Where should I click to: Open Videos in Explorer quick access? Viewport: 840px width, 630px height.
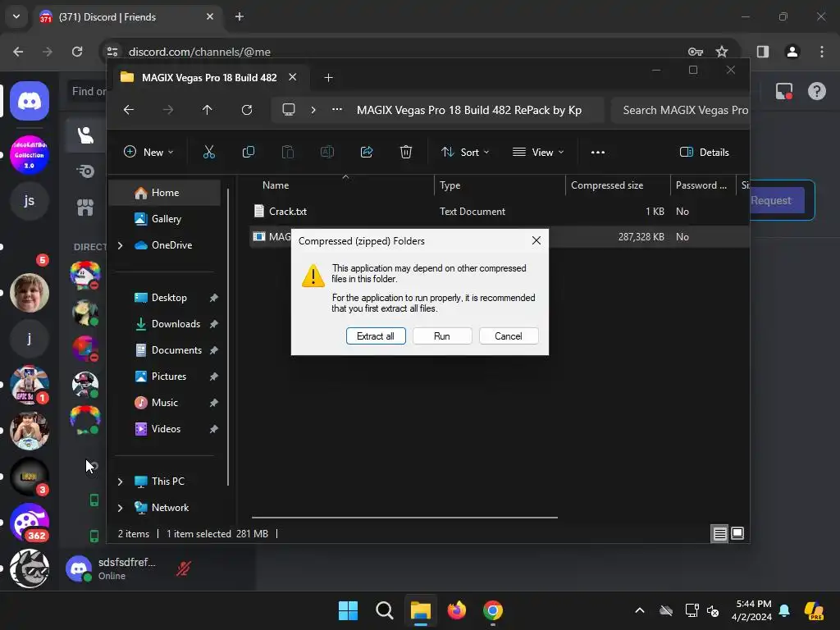pyautogui.click(x=166, y=428)
